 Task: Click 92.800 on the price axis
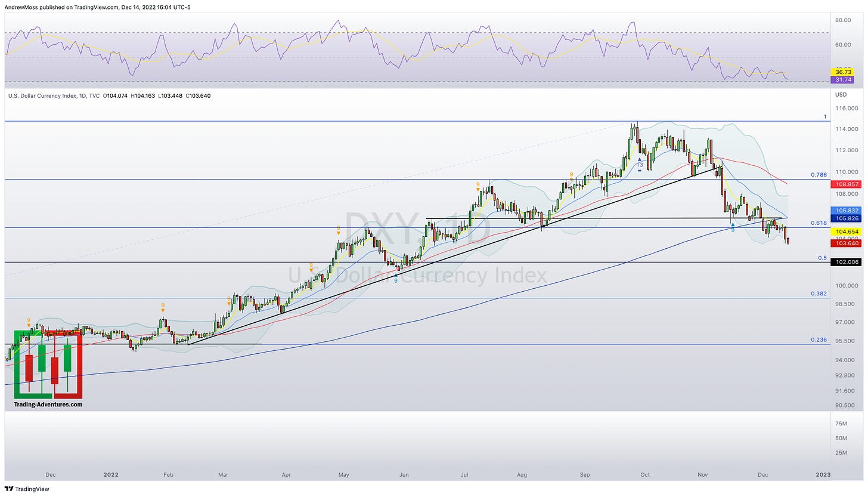point(844,375)
